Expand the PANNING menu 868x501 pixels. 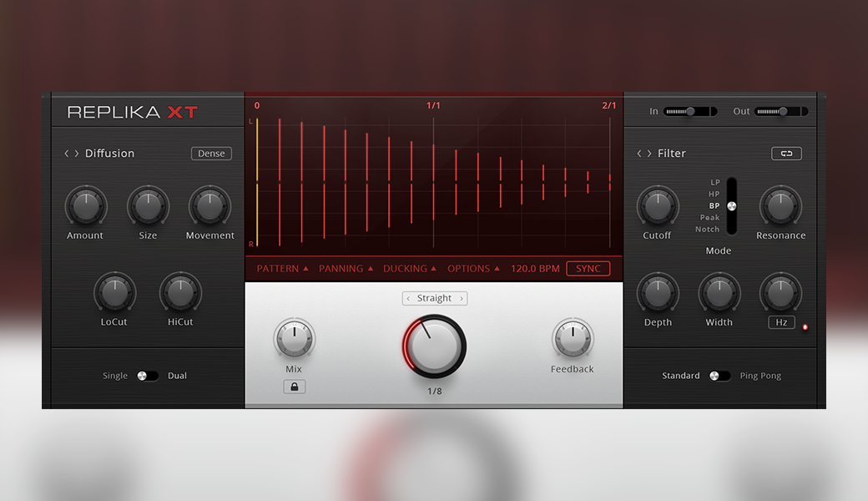coord(346,269)
